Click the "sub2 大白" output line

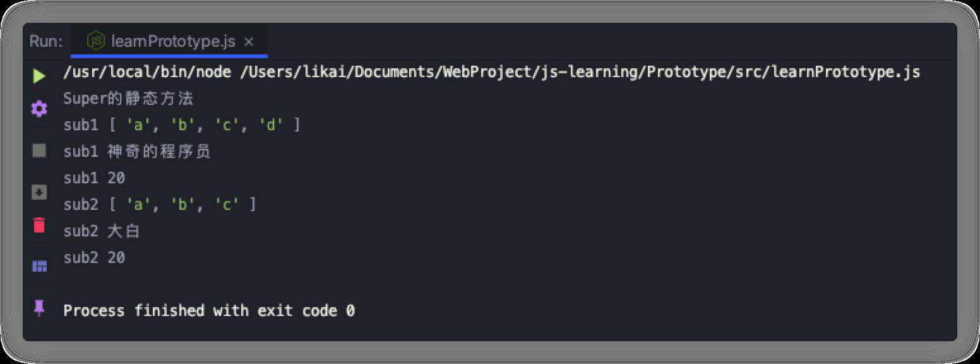coord(101,231)
